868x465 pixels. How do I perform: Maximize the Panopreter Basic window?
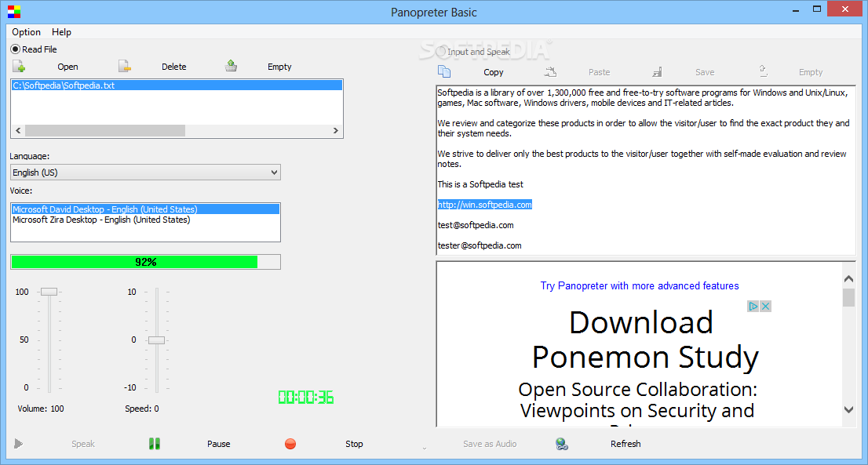click(816, 9)
